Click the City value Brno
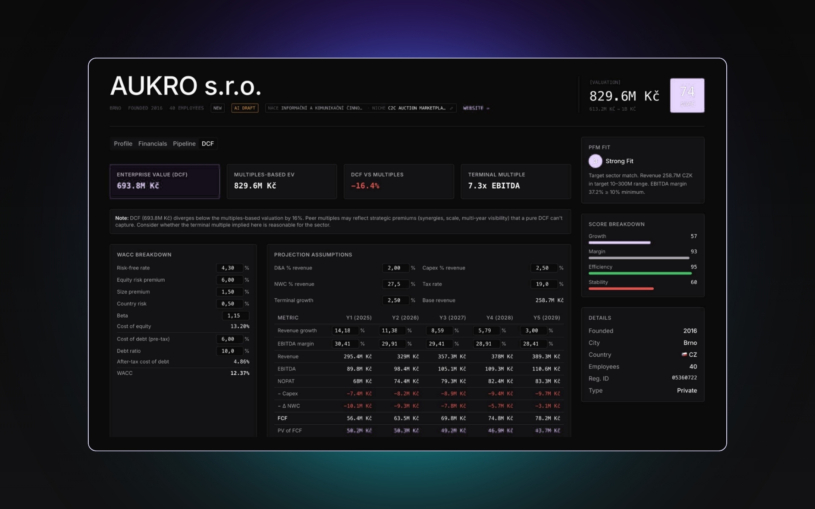Screen dimensions: 815x509 [x=690, y=343]
